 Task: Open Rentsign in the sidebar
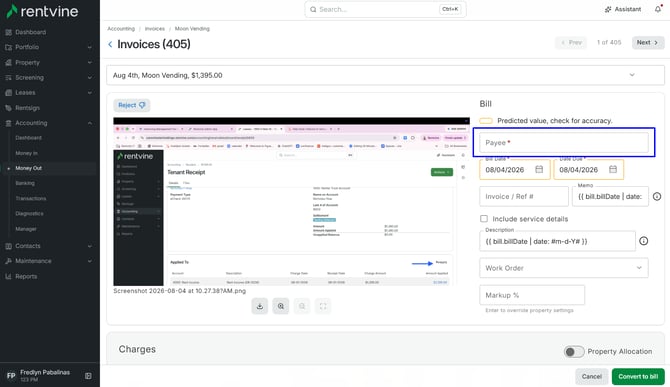click(x=27, y=108)
